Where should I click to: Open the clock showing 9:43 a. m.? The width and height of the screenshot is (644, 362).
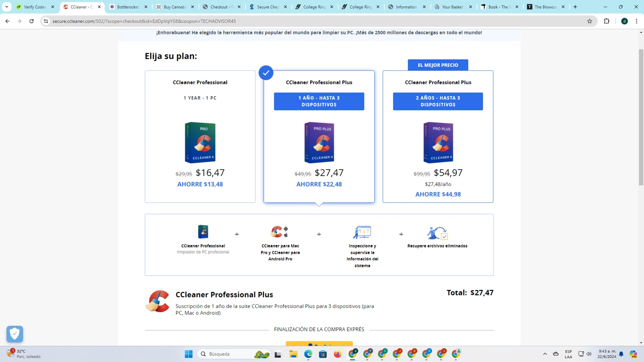[x=607, y=354]
